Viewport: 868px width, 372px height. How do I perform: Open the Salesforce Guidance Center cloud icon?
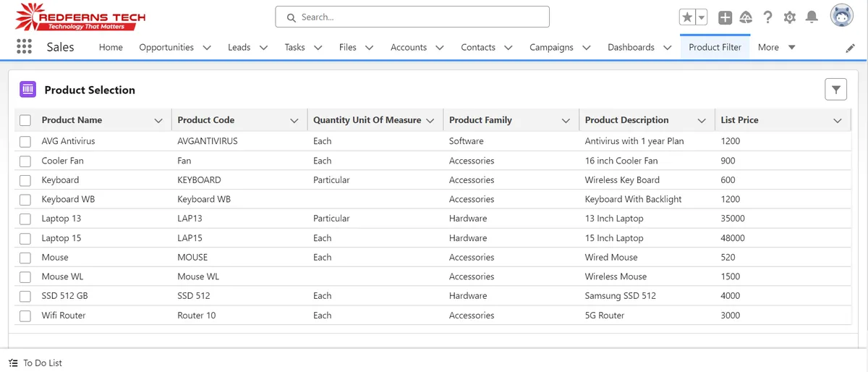coord(746,17)
